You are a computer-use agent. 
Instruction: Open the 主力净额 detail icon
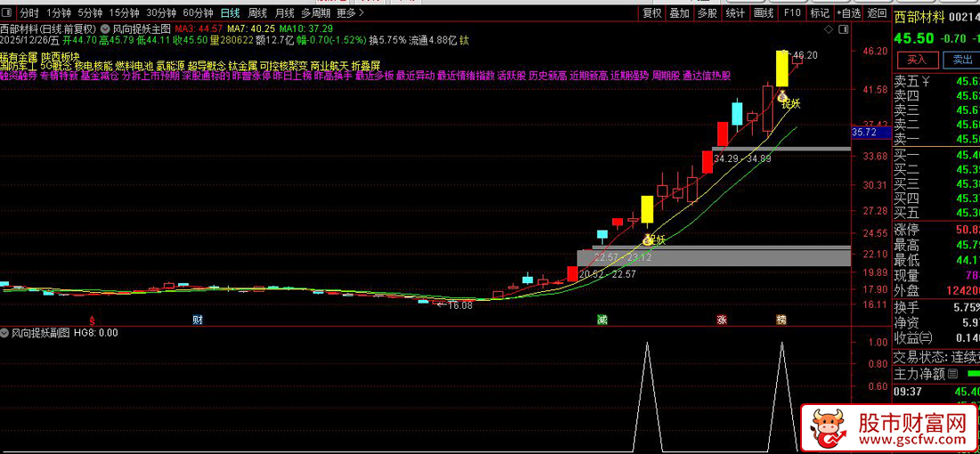(953, 374)
